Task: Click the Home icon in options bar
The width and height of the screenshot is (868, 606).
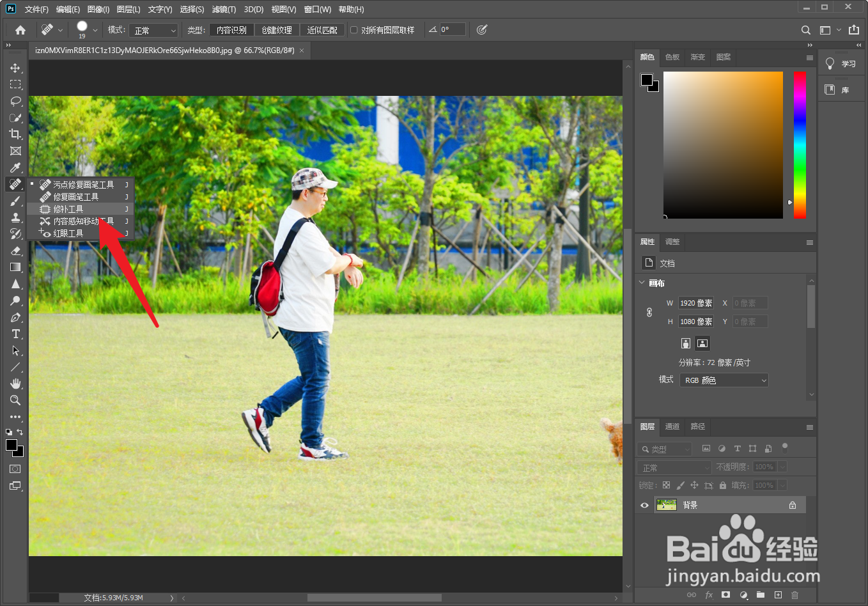Action: [20, 30]
